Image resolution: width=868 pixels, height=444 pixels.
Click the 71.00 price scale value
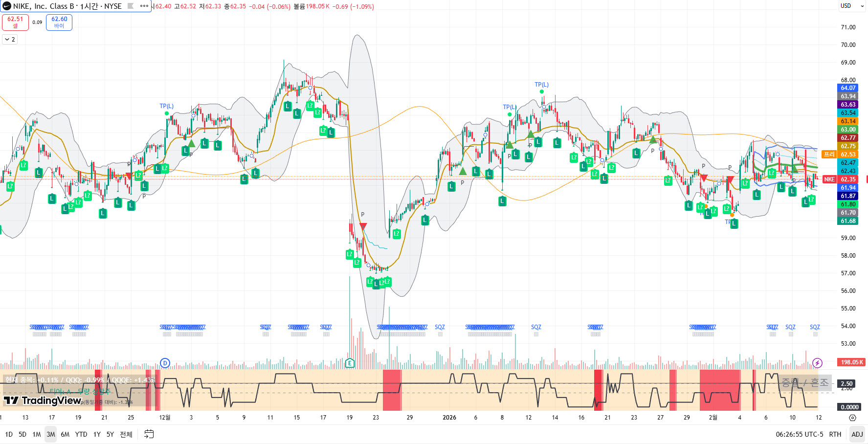point(848,27)
